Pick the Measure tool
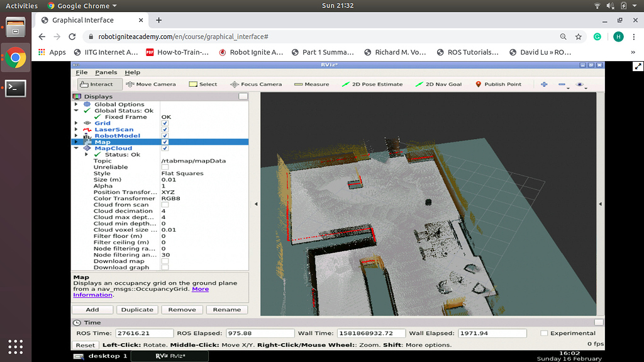Image resolution: width=644 pixels, height=362 pixels. 312,84
